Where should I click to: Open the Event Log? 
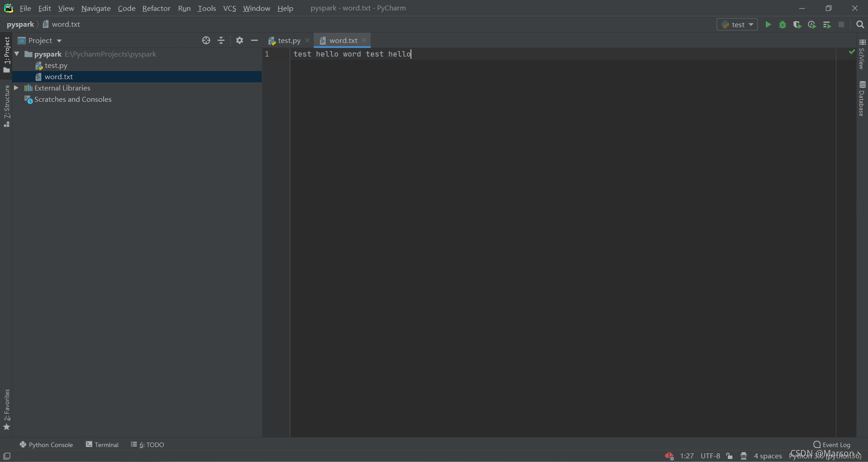point(832,445)
